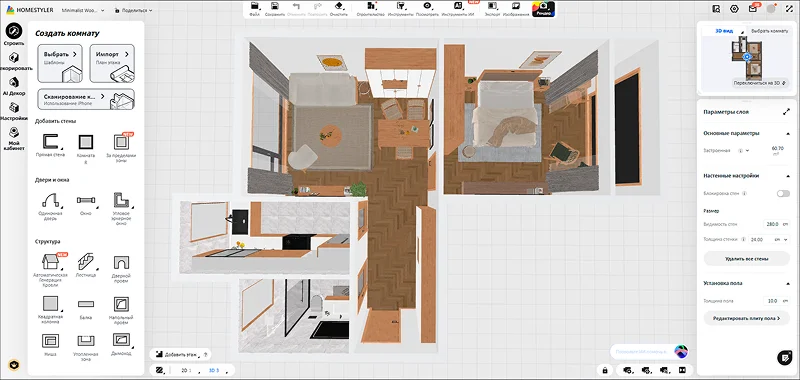This screenshot has width=800, height=380.
Task: Pick the Лестница staircase structure
Action: tap(86, 266)
